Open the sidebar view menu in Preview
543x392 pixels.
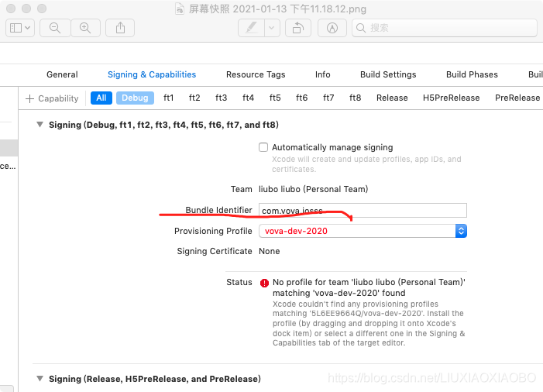[x=20, y=28]
